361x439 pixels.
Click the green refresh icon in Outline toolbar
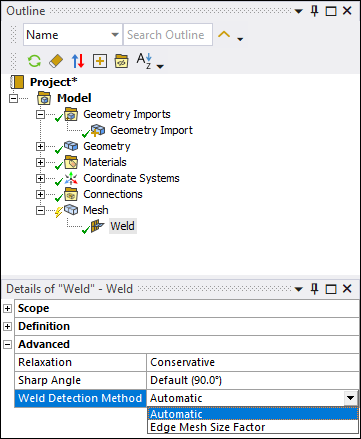(x=34, y=61)
